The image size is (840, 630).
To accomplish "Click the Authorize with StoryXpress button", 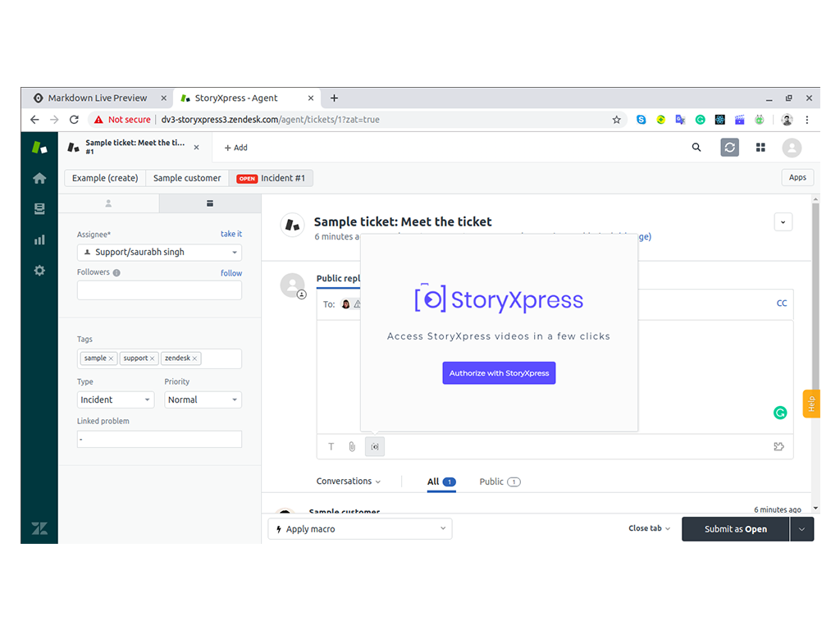I will [499, 373].
